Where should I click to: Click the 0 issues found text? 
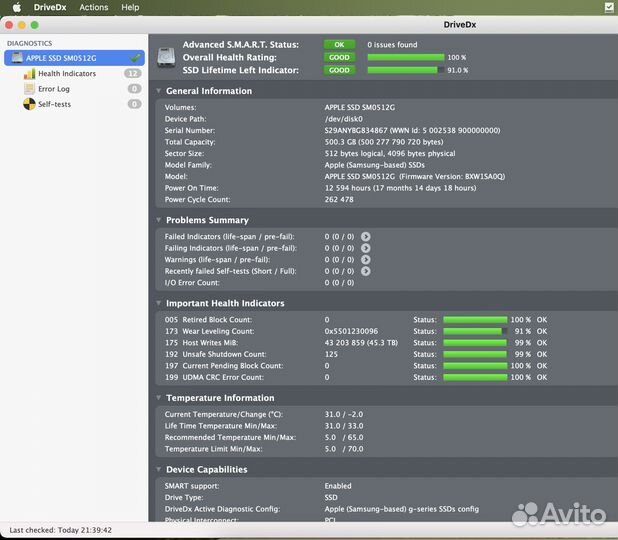pos(392,45)
